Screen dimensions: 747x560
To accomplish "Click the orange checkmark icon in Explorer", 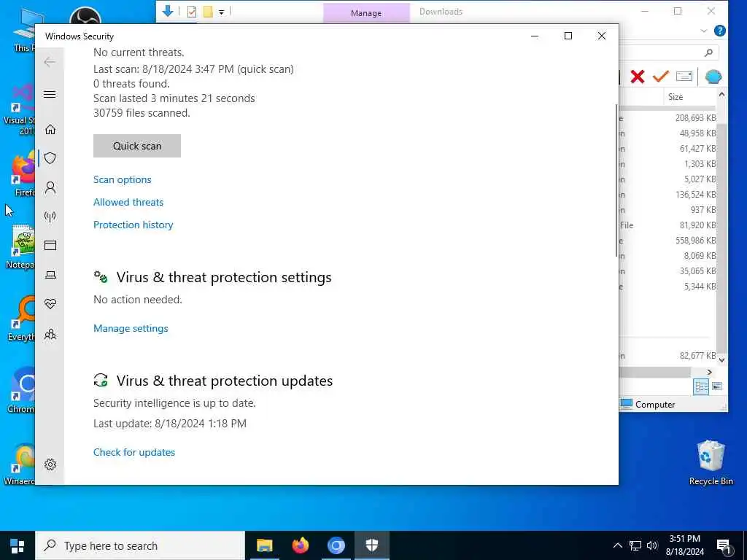I will [x=660, y=76].
